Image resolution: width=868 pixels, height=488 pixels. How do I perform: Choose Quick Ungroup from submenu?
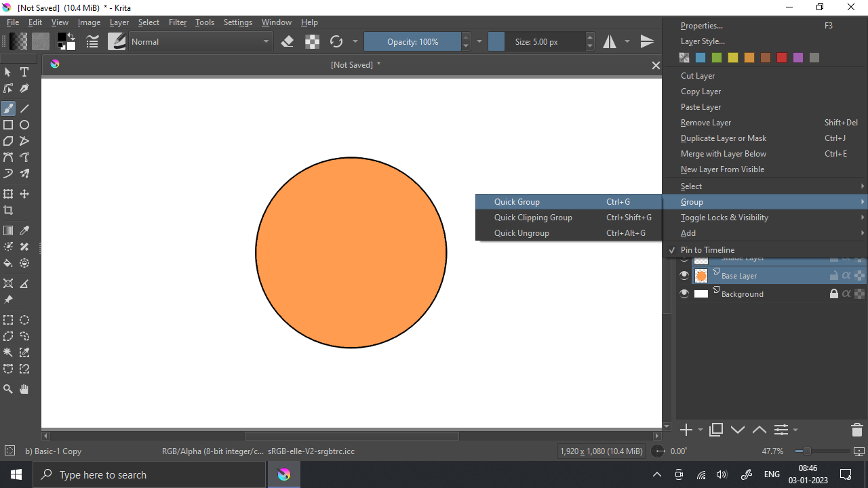[x=569, y=232]
